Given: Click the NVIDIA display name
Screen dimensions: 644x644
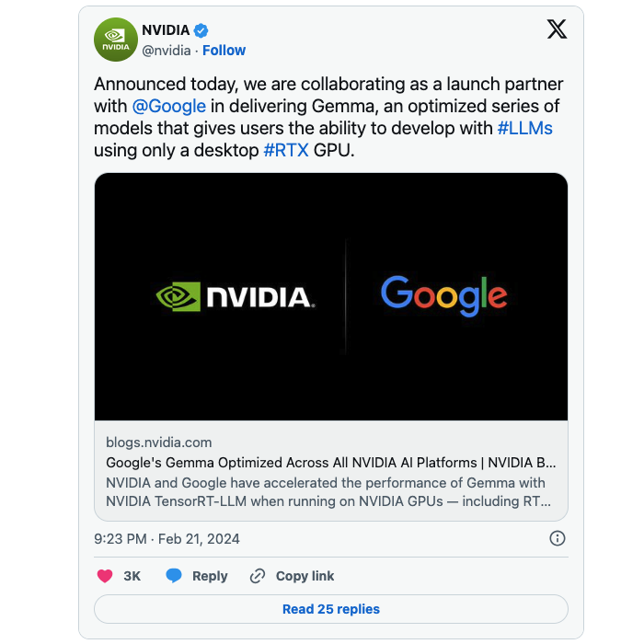Looking at the screenshot, I should (x=166, y=30).
